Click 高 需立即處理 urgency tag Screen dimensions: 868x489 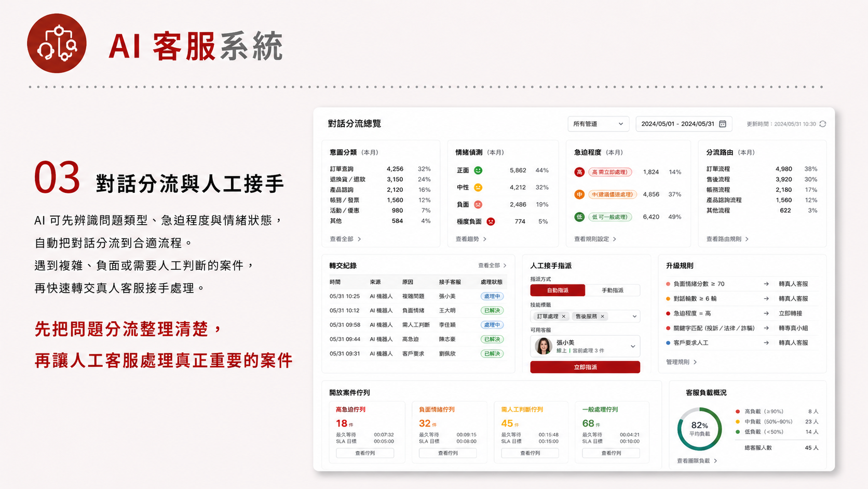click(x=610, y=172)
